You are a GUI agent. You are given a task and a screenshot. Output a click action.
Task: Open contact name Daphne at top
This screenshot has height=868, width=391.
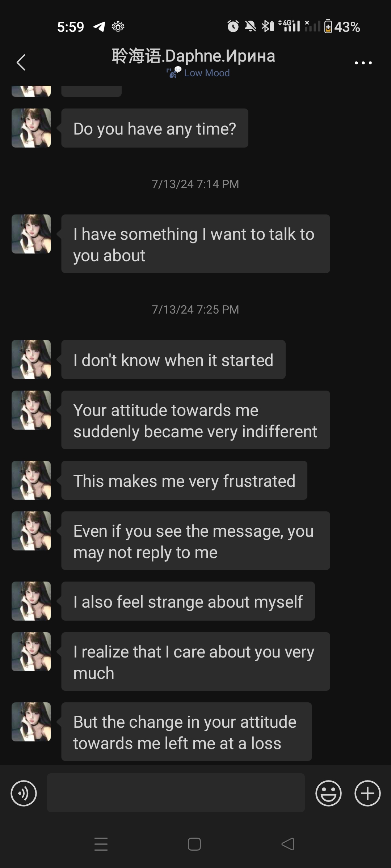click(x=193, y=56)
